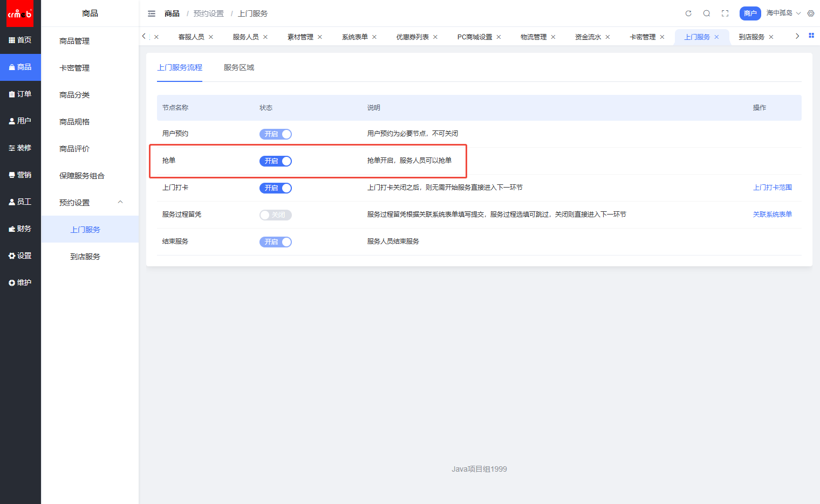The image size is (820, 504).
Task: Click the refresh icon in top bar
Action: [x=688, y=13]
